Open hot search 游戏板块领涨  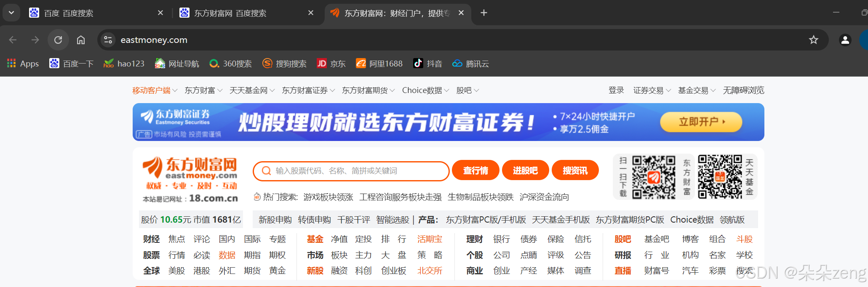[x=328, y=197]
